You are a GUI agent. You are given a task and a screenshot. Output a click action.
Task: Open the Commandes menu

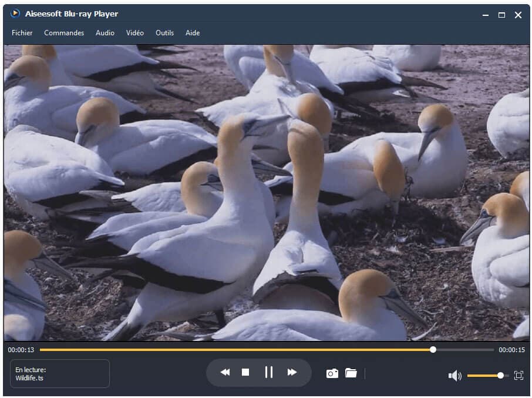click(64, 33)
